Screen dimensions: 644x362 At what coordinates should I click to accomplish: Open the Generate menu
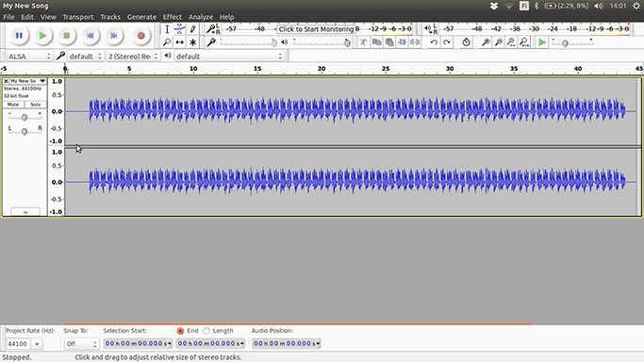pyautogui.click(x=141, y=17)
